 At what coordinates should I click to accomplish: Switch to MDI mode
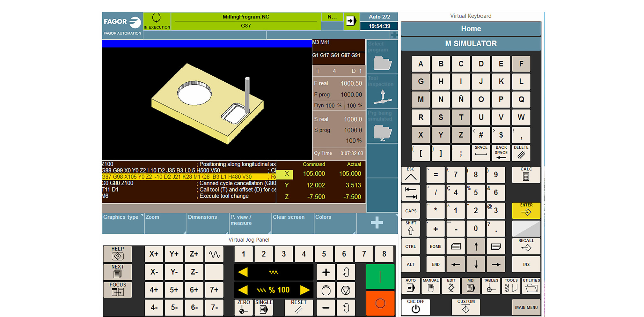(471, 286)
